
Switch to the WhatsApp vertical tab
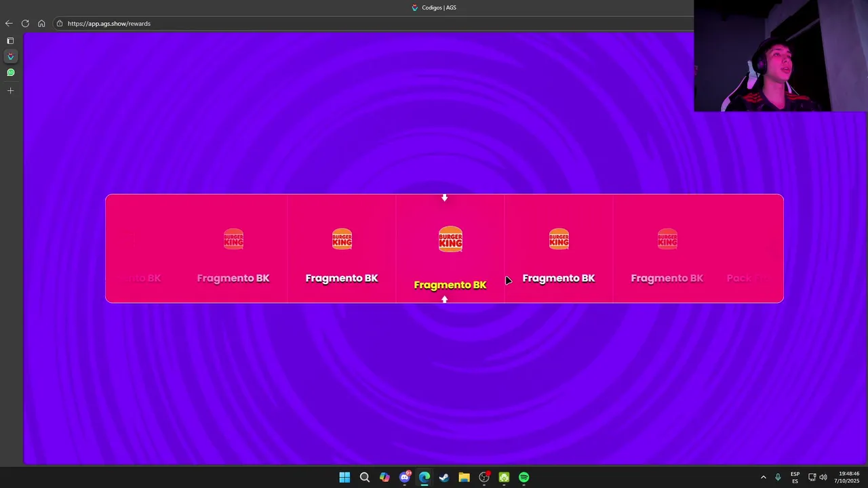tap(10, 73)
